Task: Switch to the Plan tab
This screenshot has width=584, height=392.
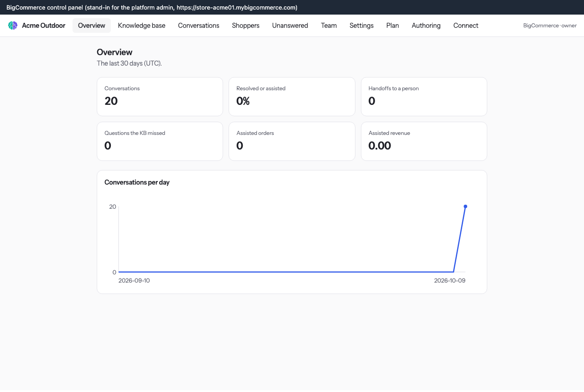Action: [392, 26]
